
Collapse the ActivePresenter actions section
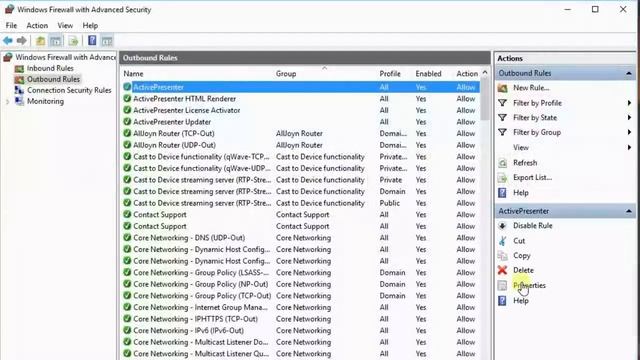629,211
